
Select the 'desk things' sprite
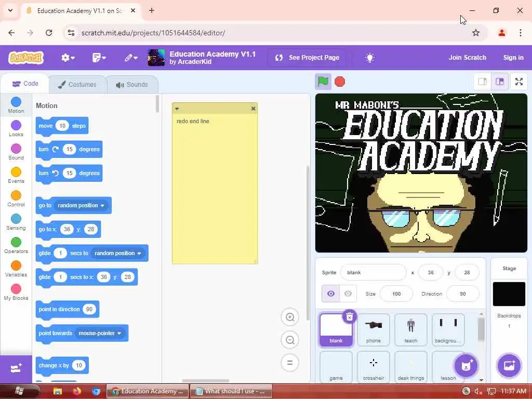tap(410, 367)
